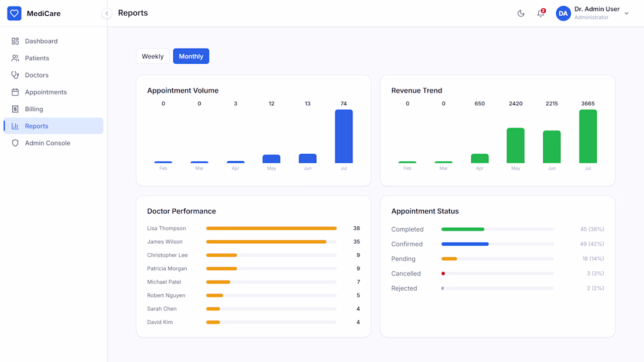The image size is (644, 362).
Task: Click the Appointments calendar icon
Action: point(15,92)
